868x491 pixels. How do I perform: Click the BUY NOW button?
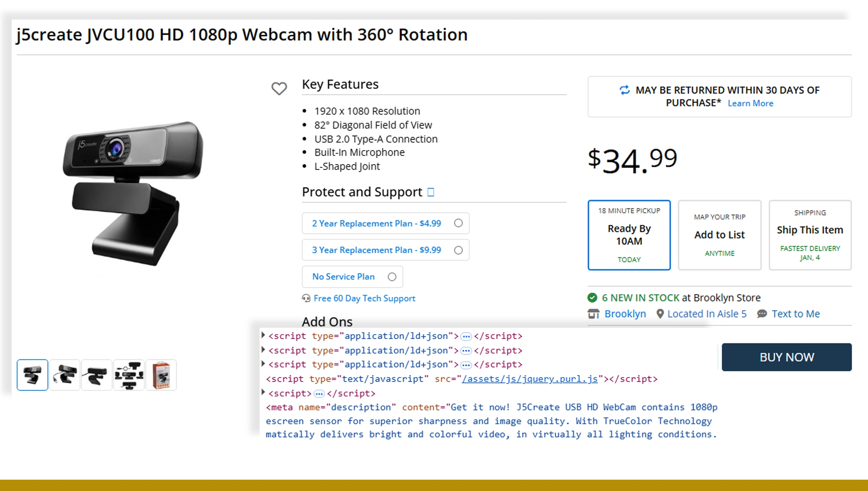(x=786, y=357)
